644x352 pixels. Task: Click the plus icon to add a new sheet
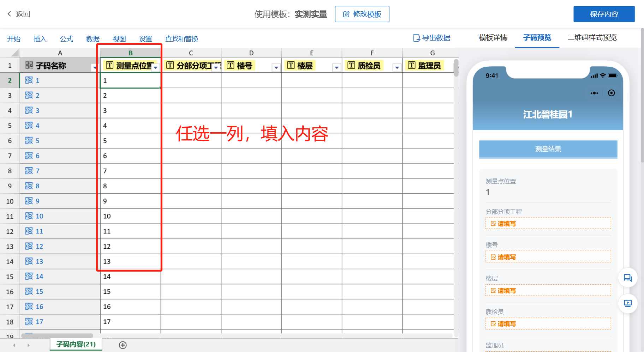123,345
